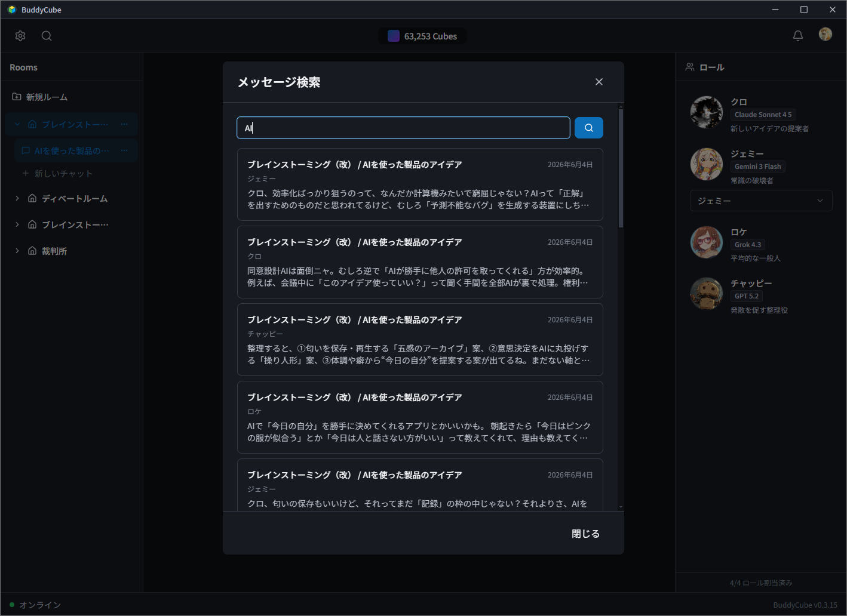This screenshot has height=616, width=847.
Task: Click the Rooms header label
Action: [23, 67]
